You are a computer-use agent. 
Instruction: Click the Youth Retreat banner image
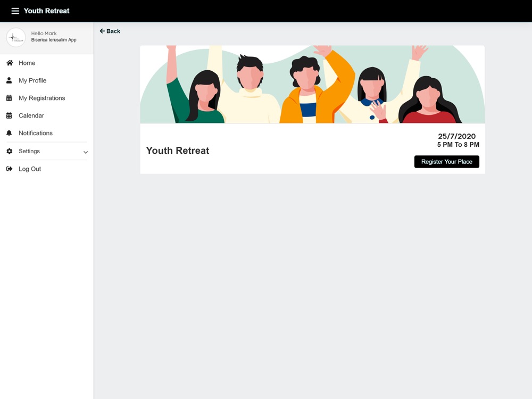click(312, 84)
